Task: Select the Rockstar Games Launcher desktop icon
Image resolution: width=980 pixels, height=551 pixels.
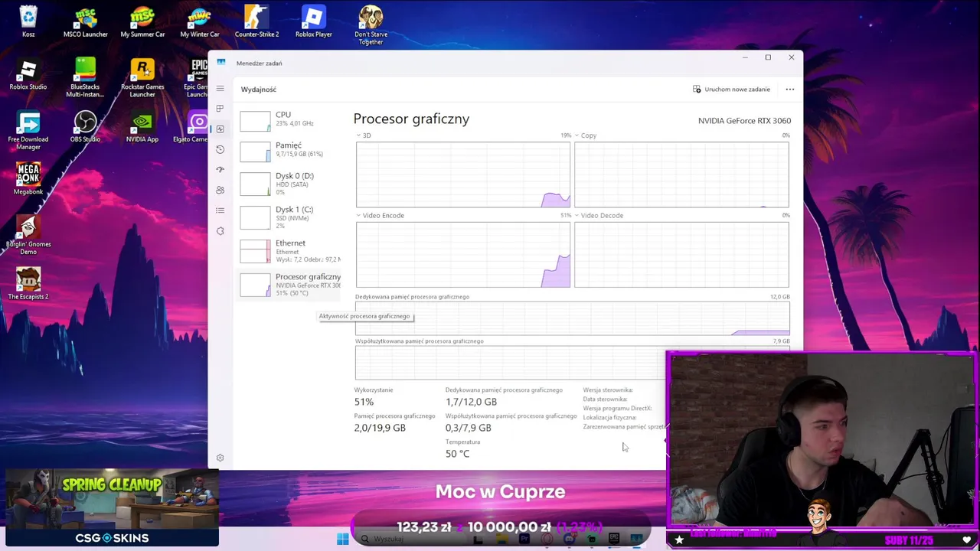Action: click(142, 77)
